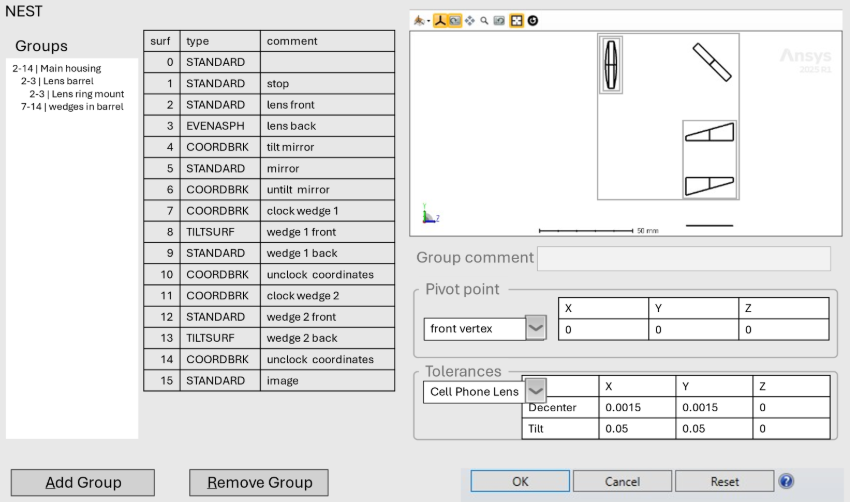Screen dimensions: 850x502
Task: Toggle the rotate view icon
Action: point(455,20)
